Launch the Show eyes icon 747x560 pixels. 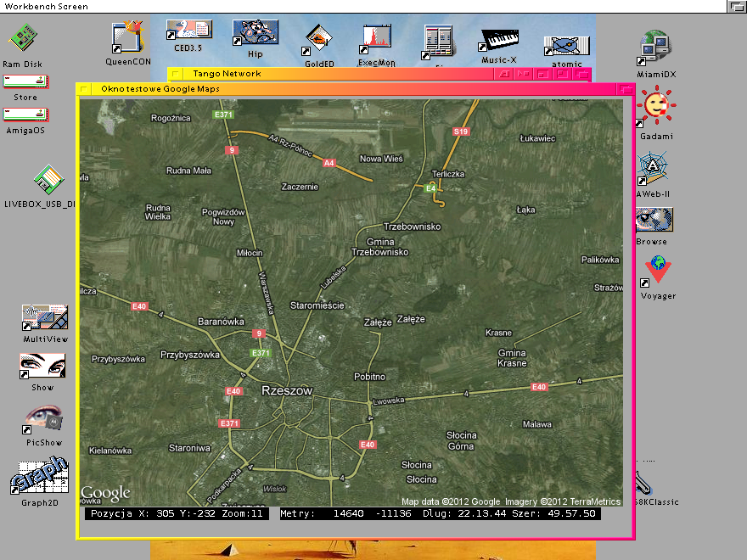click(x=42, y=366)
